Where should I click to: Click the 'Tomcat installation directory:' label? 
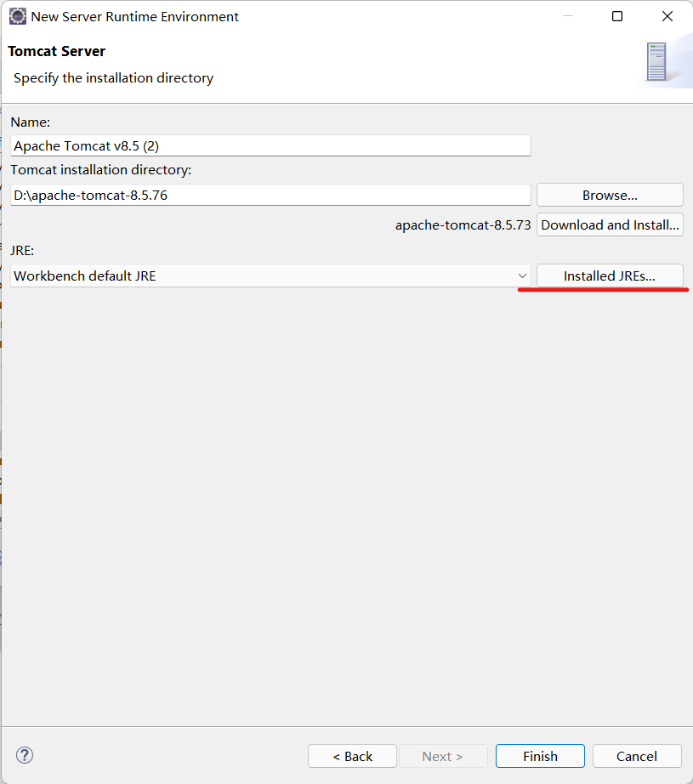[101, 170]
